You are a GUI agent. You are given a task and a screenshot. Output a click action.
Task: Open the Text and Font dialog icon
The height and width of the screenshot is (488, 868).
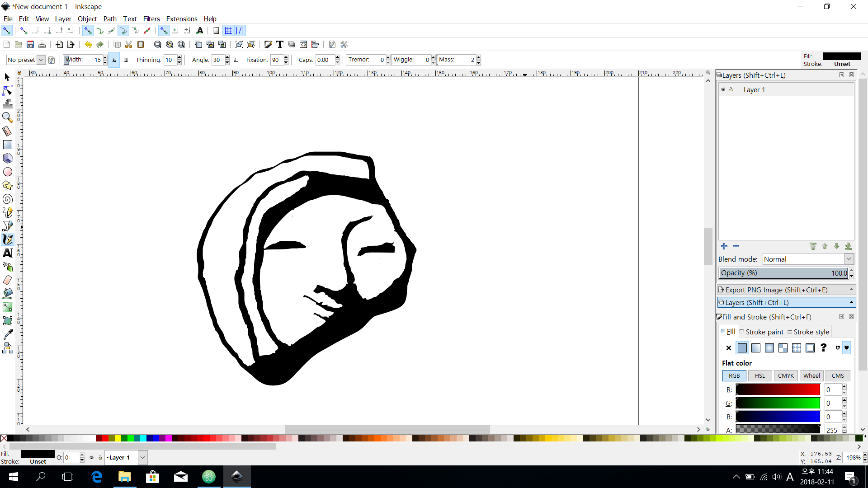(x=280, y=44)
